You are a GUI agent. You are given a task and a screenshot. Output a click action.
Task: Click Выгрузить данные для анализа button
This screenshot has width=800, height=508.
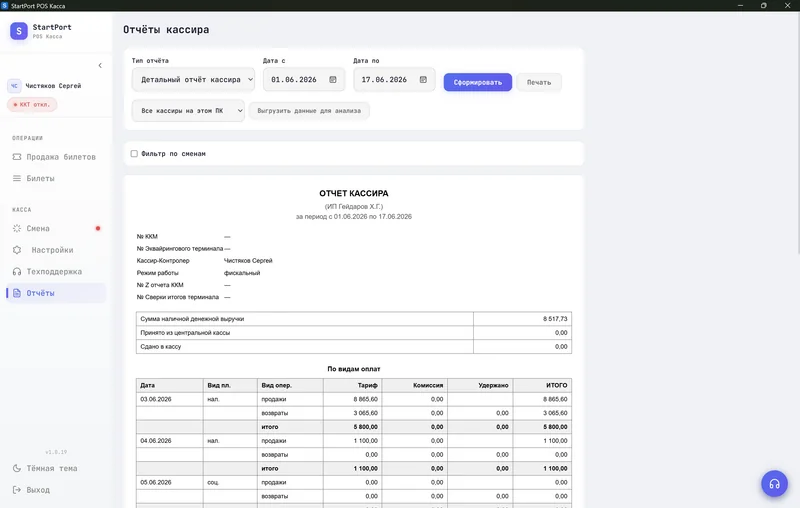coord(309,111)
